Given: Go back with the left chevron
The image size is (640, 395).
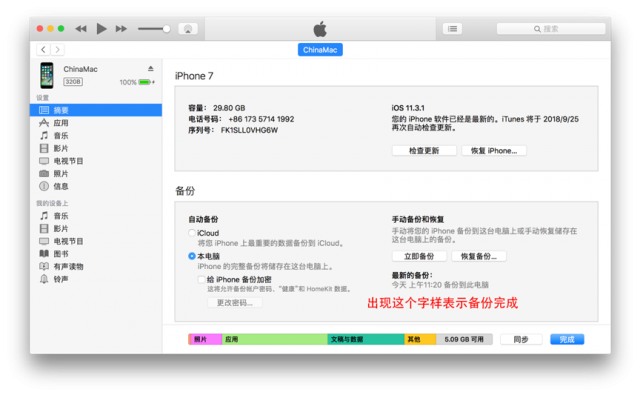Looking at the screenshot, I should [43, 50].
